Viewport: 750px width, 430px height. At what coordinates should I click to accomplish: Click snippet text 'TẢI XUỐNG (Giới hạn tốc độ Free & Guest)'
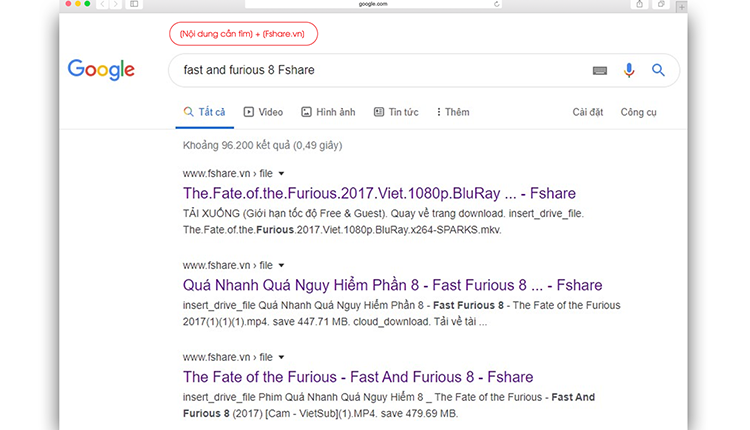click(x=284, y=213)
